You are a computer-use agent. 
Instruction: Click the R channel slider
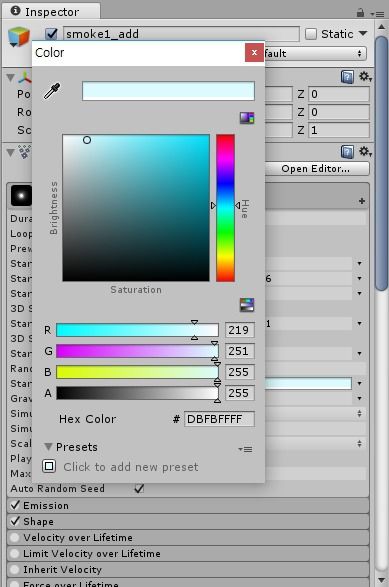pos(137,330)
